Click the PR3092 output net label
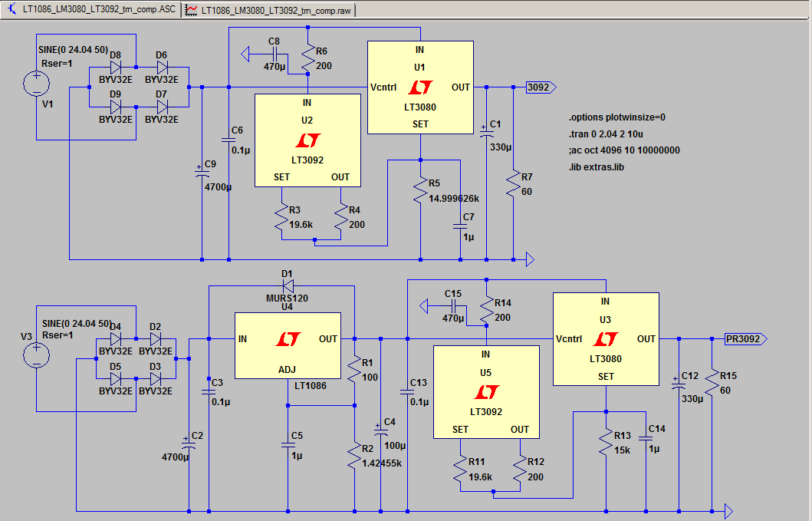 746,339
